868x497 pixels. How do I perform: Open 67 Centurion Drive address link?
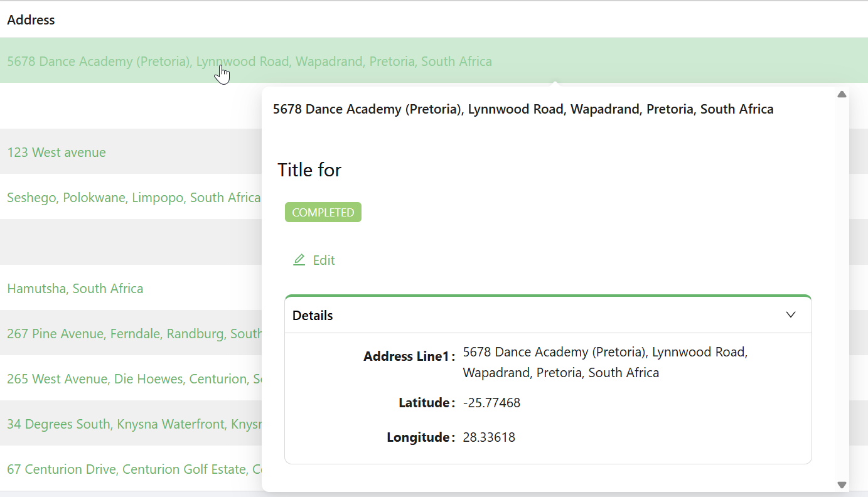(134, 469)
